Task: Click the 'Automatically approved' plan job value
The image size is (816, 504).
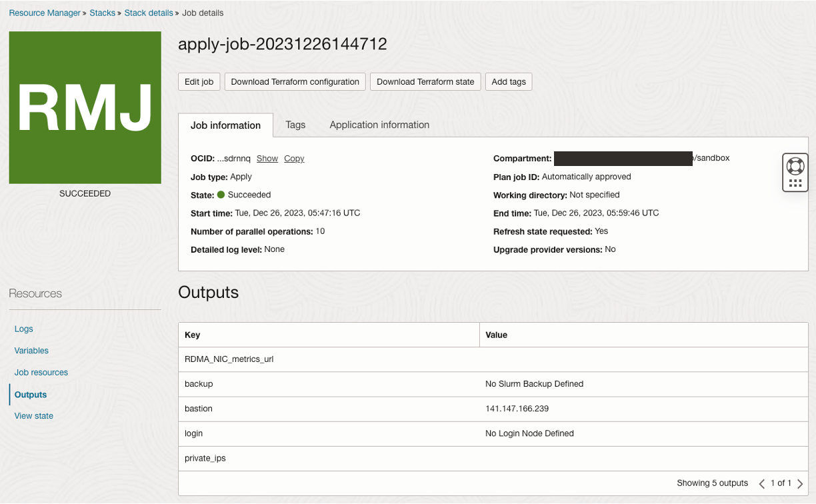Action: pos(586,177)
